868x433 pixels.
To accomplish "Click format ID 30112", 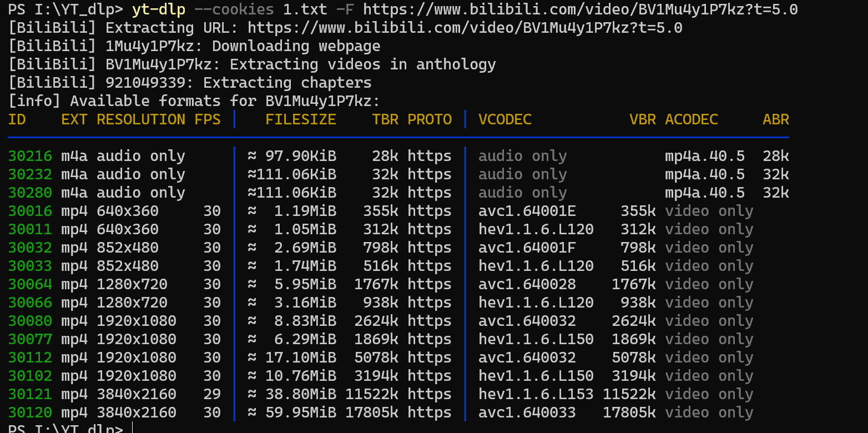I will click(30, 358).
